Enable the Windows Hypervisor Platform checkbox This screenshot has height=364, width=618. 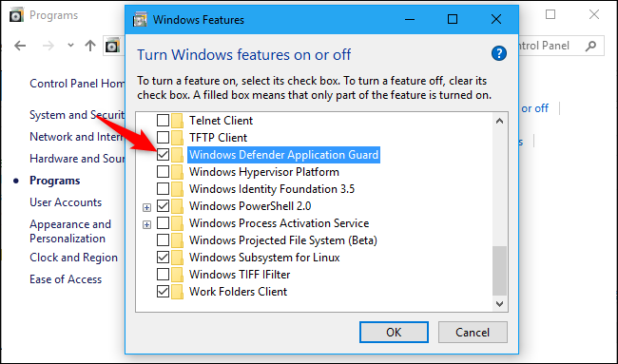click(163, 172)
